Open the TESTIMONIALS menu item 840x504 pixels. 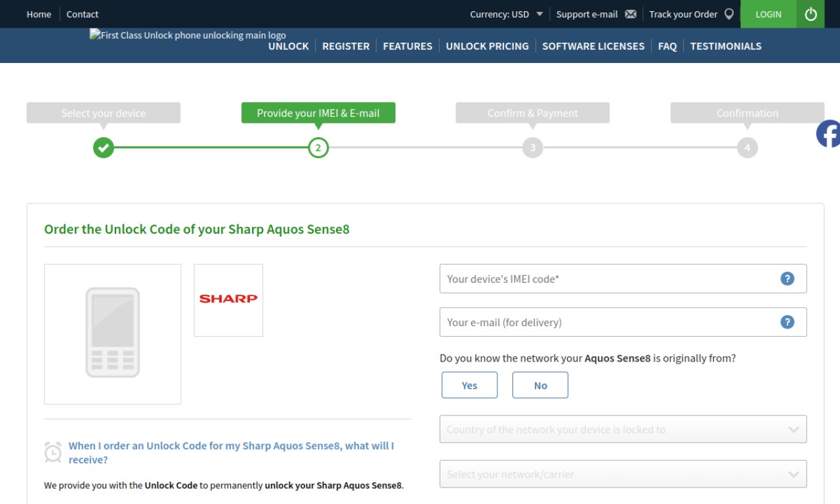click(726, 46)
